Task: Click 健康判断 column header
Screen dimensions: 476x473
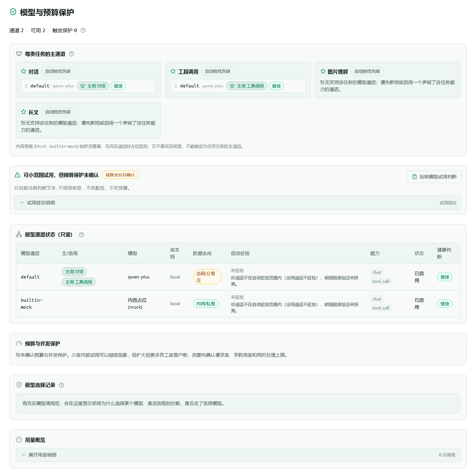Action: pos(444,253)
